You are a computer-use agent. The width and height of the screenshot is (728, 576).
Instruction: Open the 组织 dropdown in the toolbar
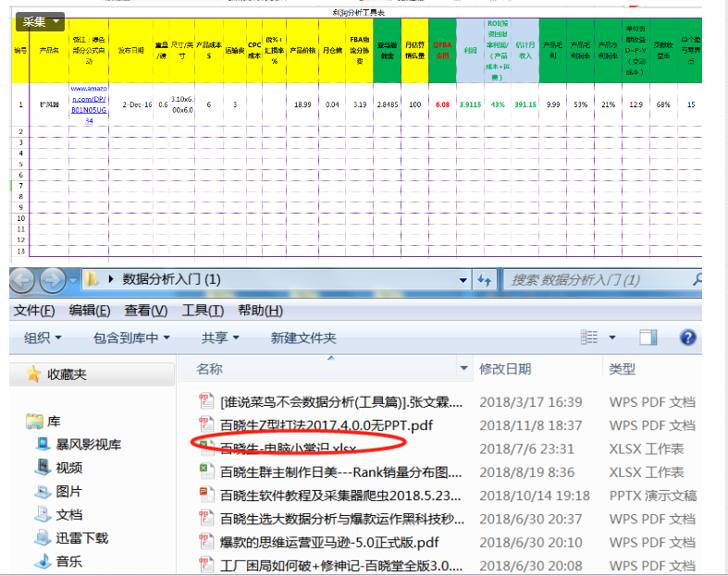[43, 337]
